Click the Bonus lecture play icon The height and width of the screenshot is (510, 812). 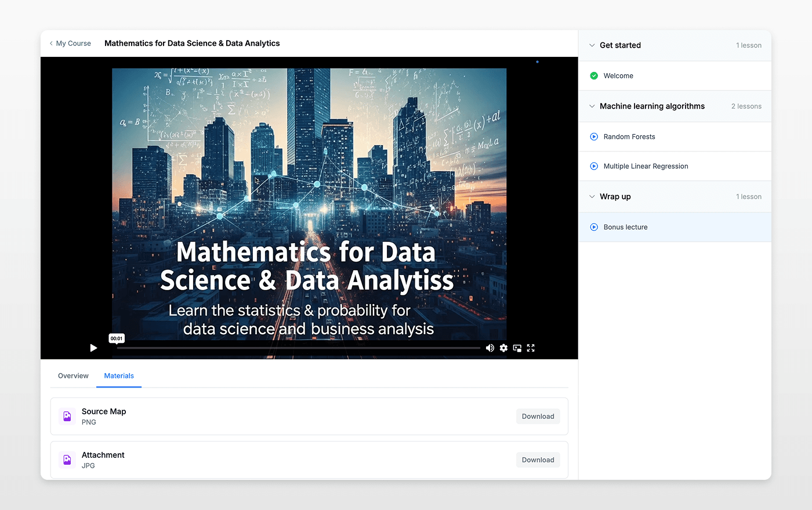pyautogui.click(x=594, y=227)
